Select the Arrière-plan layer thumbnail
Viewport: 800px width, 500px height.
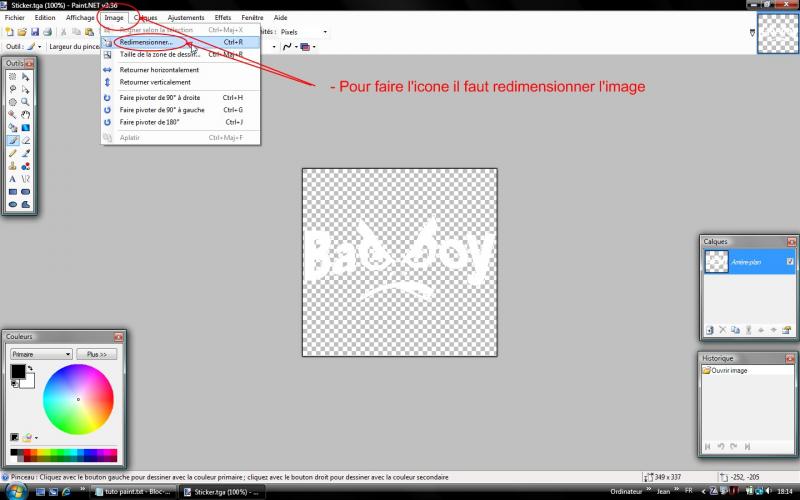[x=716, y=262]
